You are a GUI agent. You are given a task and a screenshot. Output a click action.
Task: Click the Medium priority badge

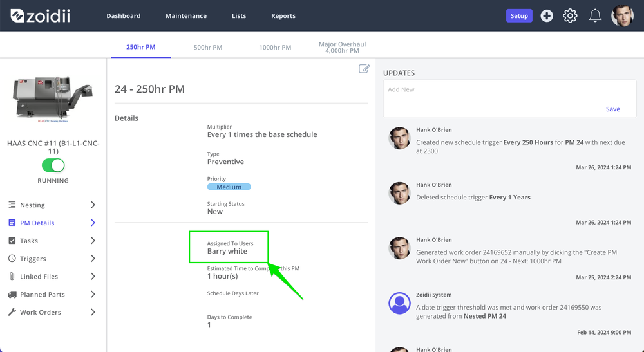pyautogui.click(x=229, y=187)
